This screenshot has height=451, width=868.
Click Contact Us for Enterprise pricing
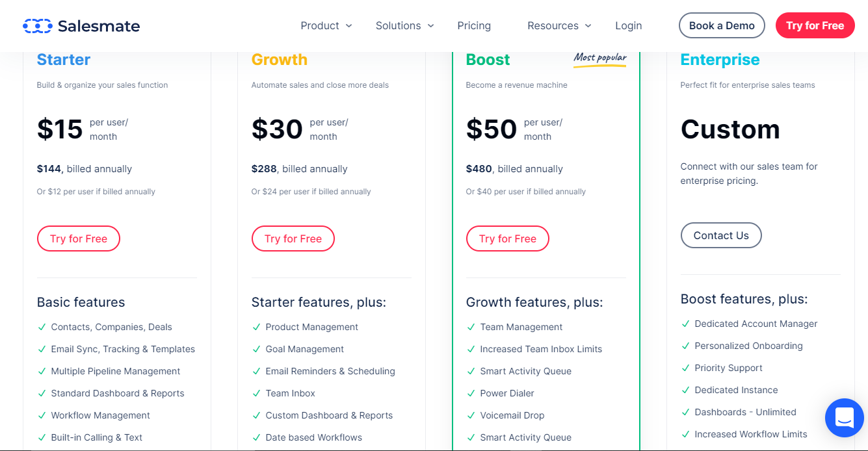721,235
